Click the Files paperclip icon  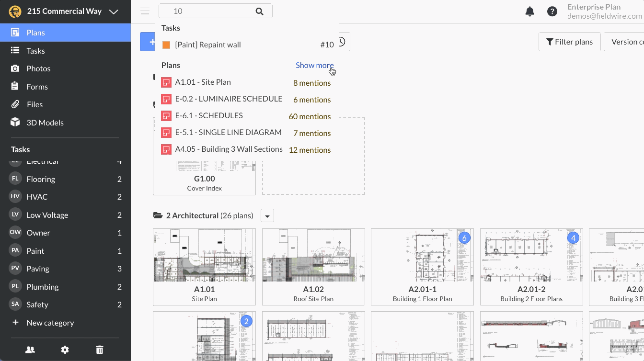tap(15, 104)
